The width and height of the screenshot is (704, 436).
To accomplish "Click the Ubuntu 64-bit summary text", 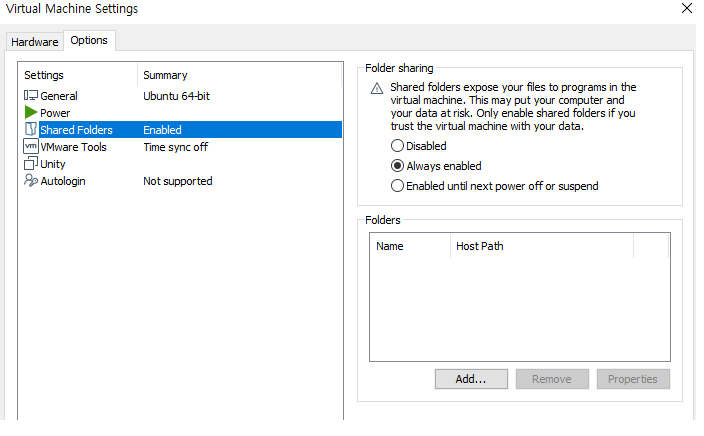I will pos(176,96).
